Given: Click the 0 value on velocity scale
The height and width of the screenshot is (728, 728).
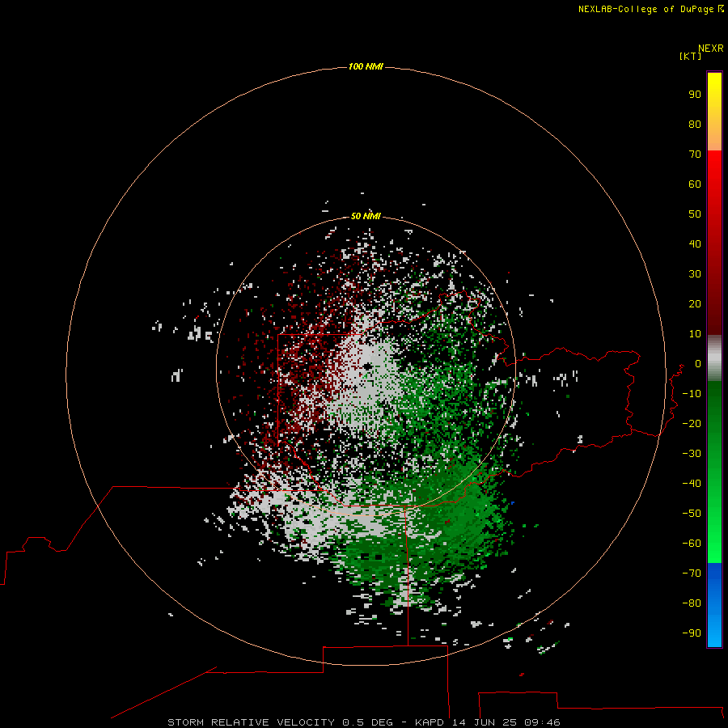Looking at the screenshot, I should click(x=697, y=363).
